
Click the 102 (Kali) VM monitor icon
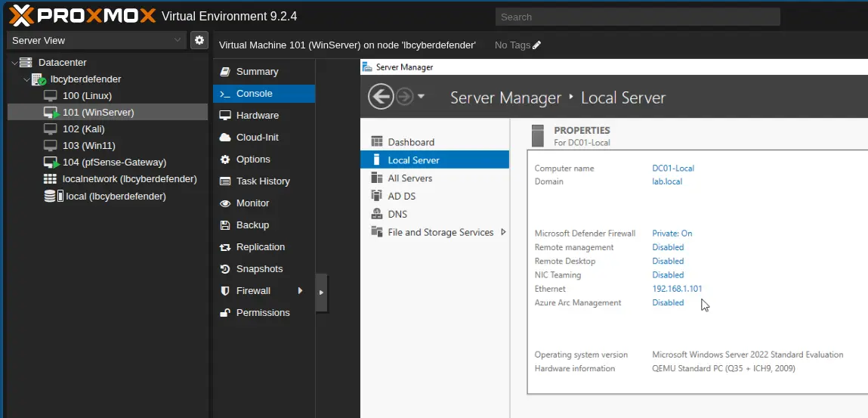click(x=51, y=129)
